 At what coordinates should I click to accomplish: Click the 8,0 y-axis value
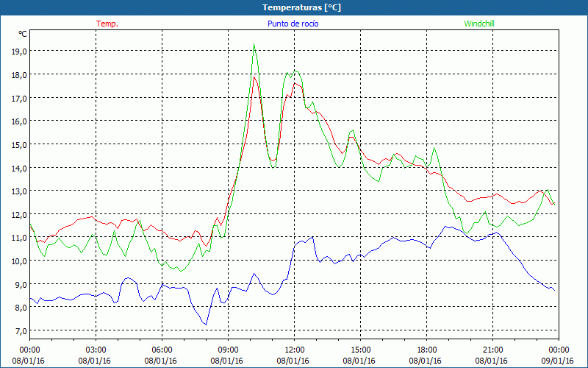coord(21,308)
